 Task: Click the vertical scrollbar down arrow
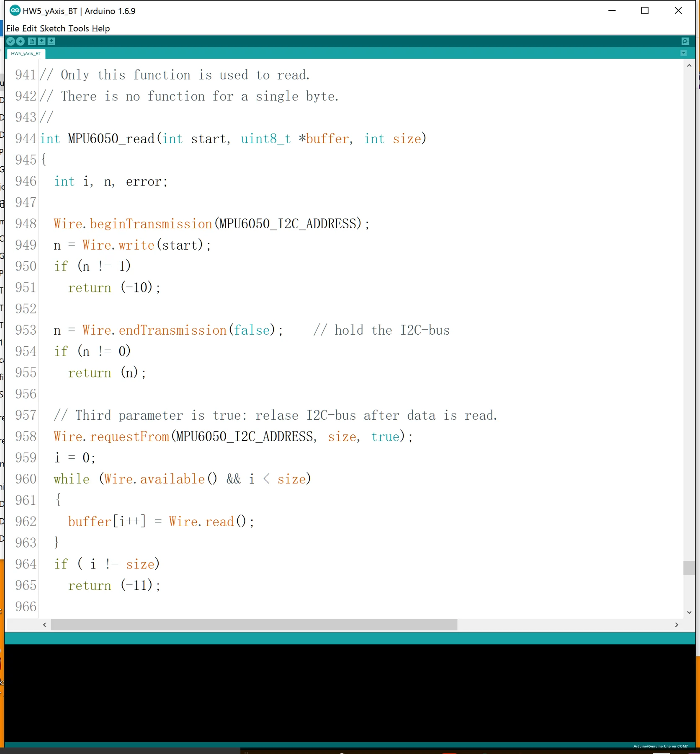[x=689, y=612]
